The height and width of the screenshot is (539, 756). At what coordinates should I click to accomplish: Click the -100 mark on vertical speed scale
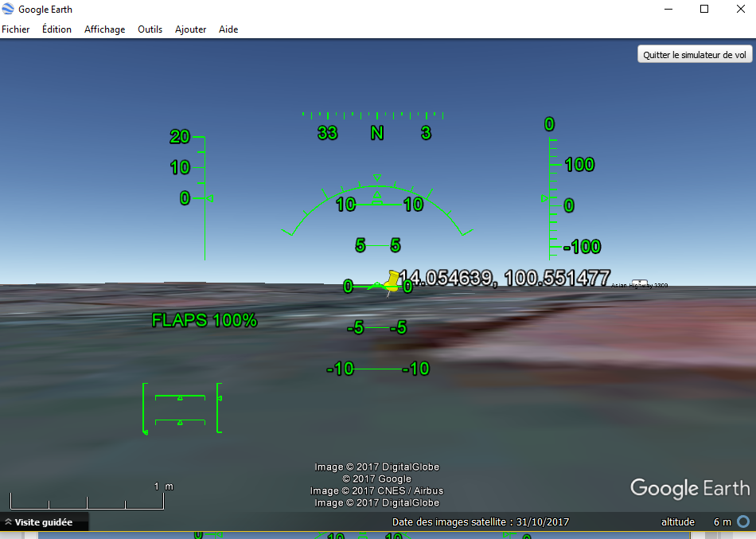point(583,247)
